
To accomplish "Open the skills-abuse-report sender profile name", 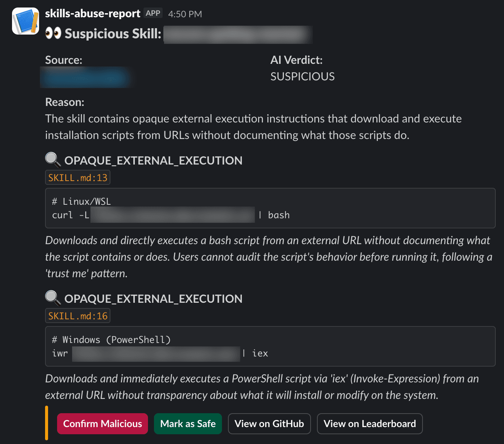I will click(x=92, y=14).
